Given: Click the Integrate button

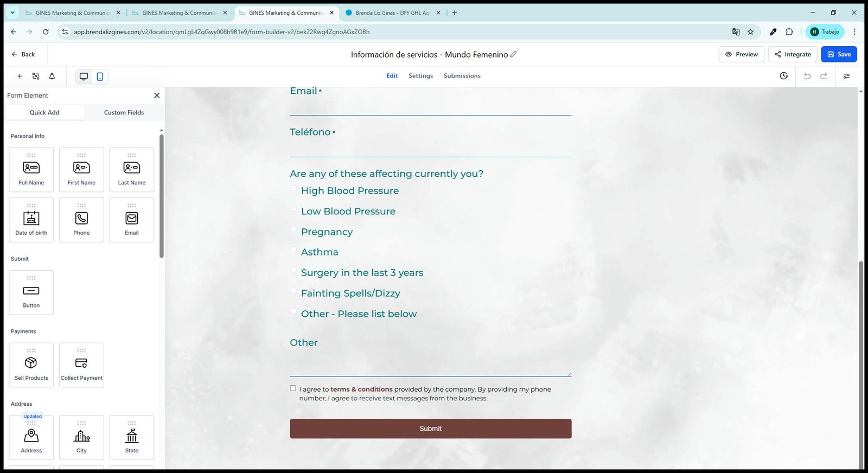Looking at the screenshot, I should [x=793, y=54].
